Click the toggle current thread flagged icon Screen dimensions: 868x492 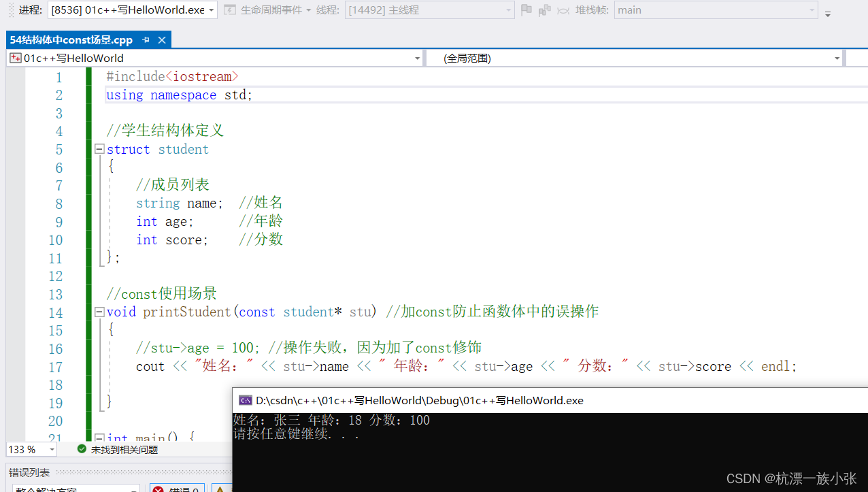563,10
